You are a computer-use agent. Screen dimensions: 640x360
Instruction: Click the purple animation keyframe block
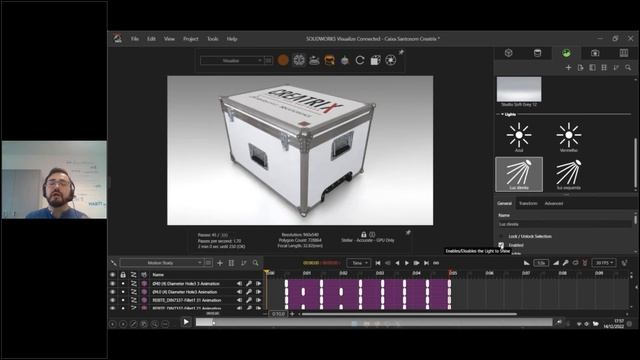click(368, 294)
